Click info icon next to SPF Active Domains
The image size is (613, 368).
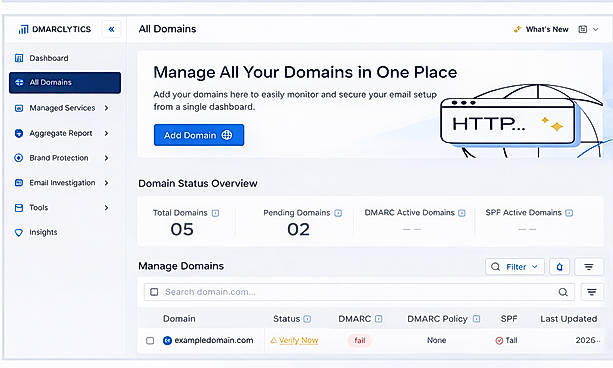[569, 213]
